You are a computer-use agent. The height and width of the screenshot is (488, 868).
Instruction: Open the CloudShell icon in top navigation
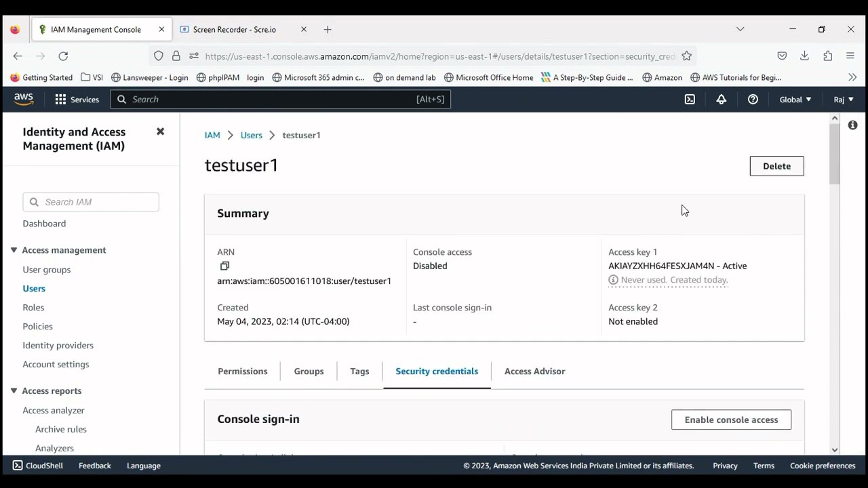click(x=690, y=100)
